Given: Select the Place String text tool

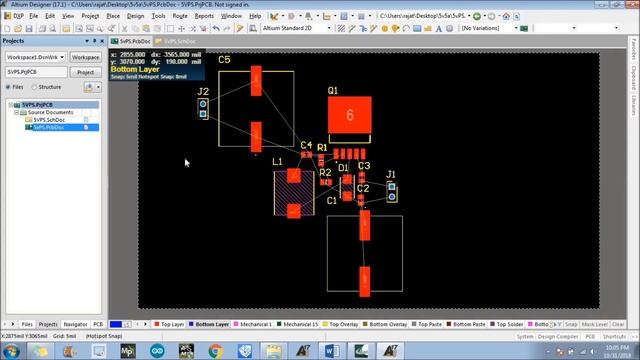Looking at the screenshot, I should [439, 29].
